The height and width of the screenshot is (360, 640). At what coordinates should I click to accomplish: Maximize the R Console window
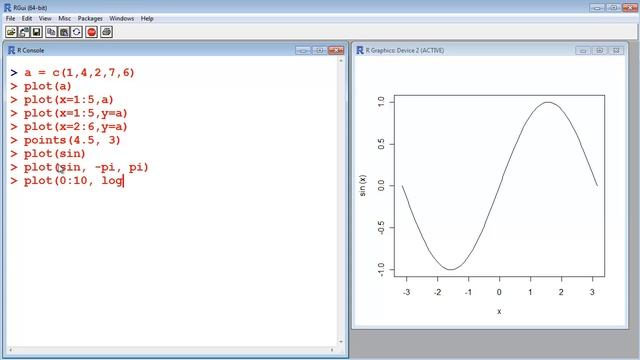coord(319,50)
